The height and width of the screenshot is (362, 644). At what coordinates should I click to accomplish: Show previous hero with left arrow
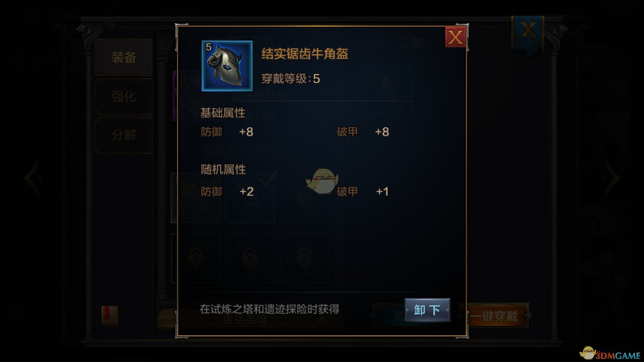pyautogui.click(x=32, y=178)
